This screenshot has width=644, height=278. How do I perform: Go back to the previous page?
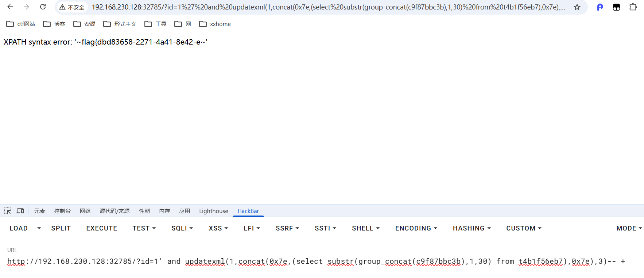coord(10,7)
